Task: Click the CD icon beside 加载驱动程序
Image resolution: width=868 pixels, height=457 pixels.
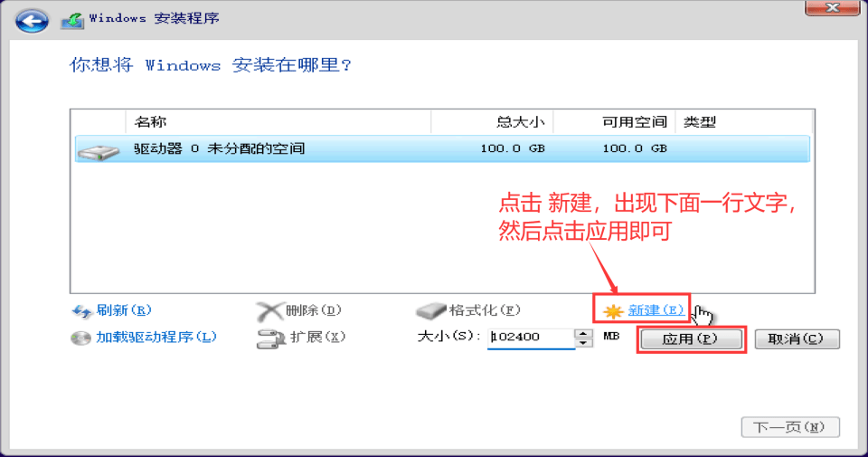Action: click(x=80, y=338)
